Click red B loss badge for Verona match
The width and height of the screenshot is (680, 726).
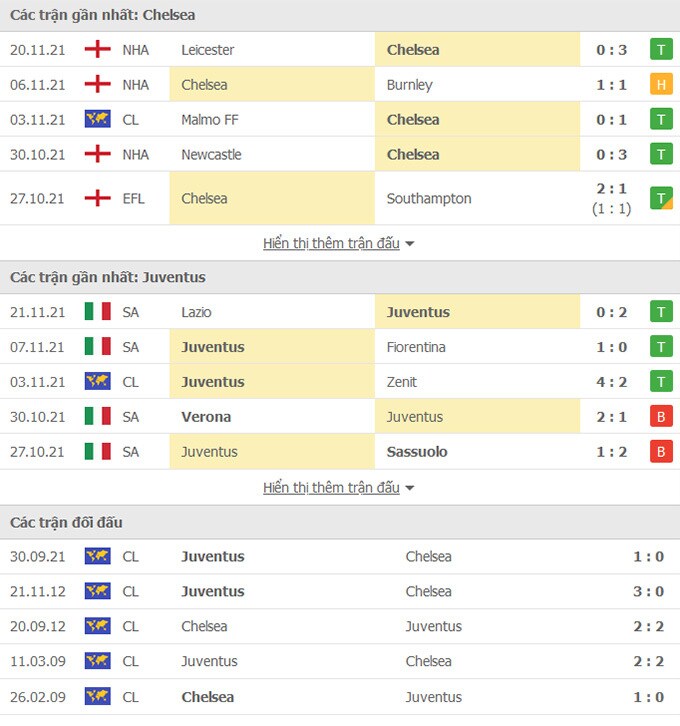[x=661, y=417]
